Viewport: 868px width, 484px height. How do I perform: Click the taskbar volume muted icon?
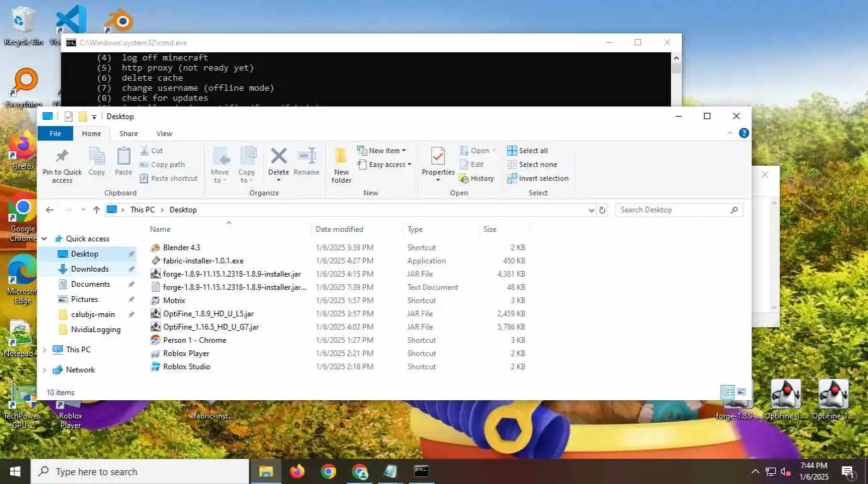[x=786, y=471]
